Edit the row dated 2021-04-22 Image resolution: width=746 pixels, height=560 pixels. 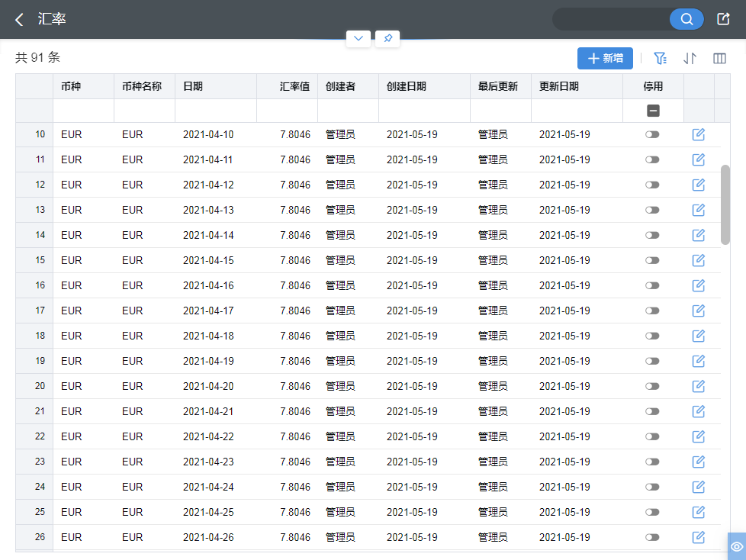pyautogui.click(x=699, y=436)
